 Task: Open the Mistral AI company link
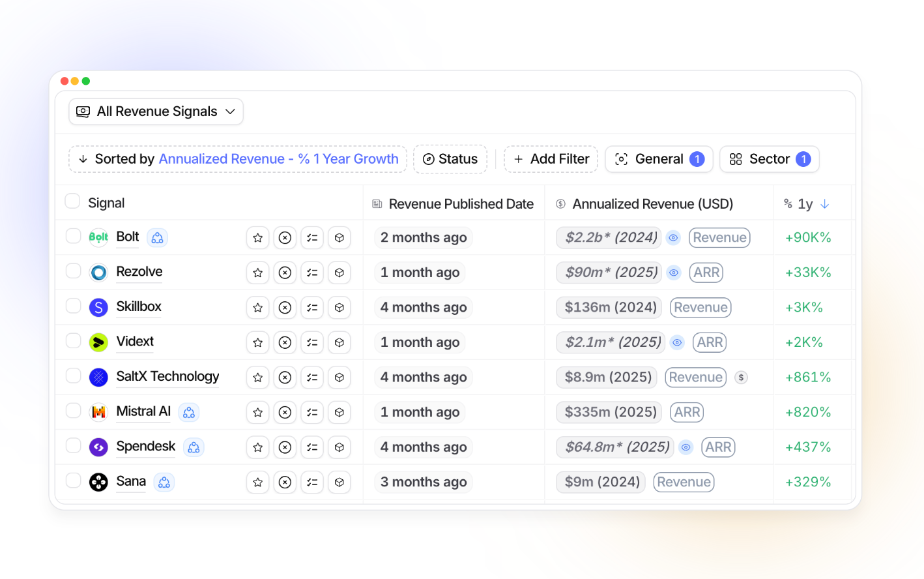[x=143, y=411]
